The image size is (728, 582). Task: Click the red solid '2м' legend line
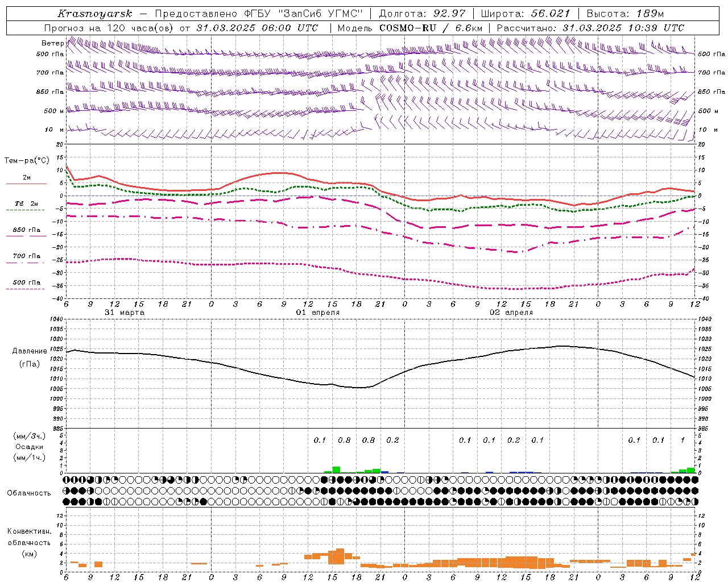tap(26, 184)
